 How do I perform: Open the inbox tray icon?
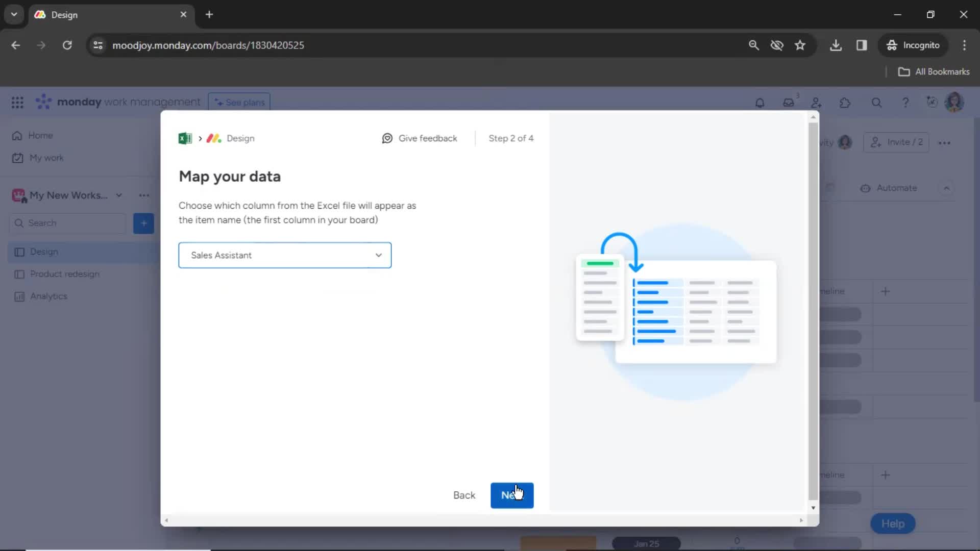[789, 103]
